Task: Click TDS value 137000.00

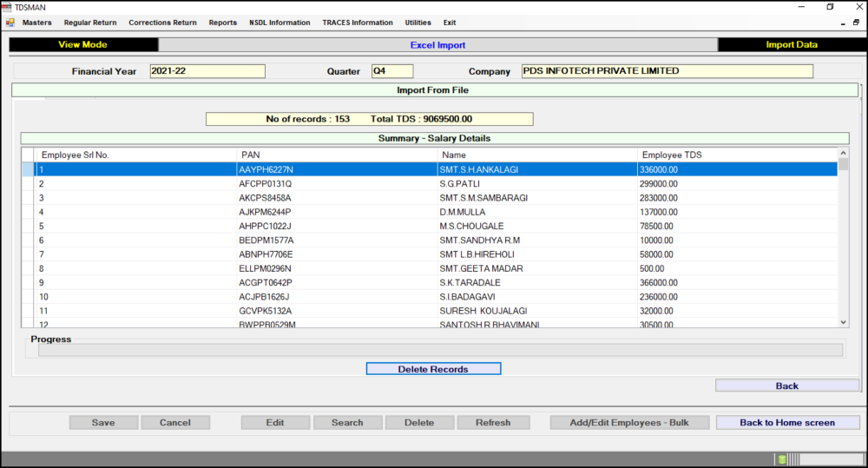Action: click(659, 212)
